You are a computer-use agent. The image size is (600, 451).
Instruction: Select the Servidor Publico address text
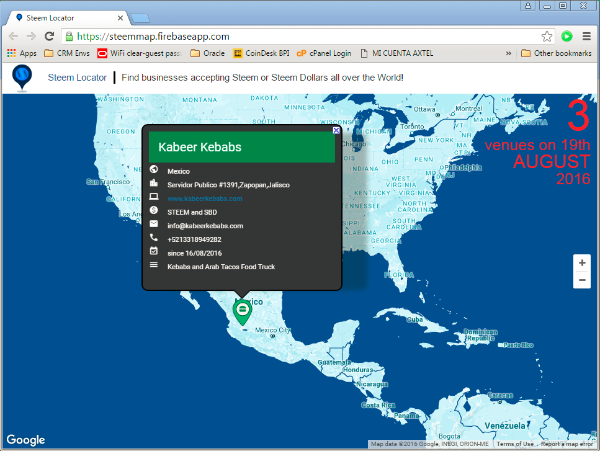(x=228, y=185)
